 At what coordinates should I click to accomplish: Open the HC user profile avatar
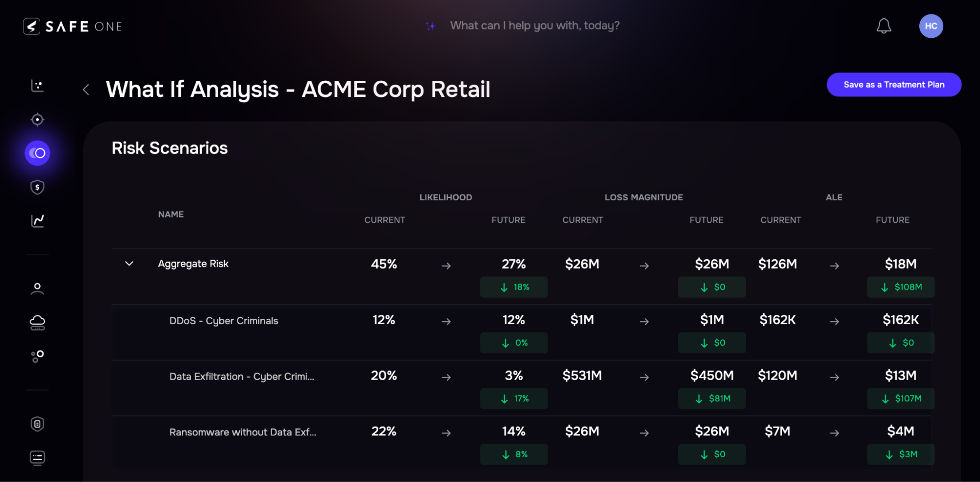(930, 26)
